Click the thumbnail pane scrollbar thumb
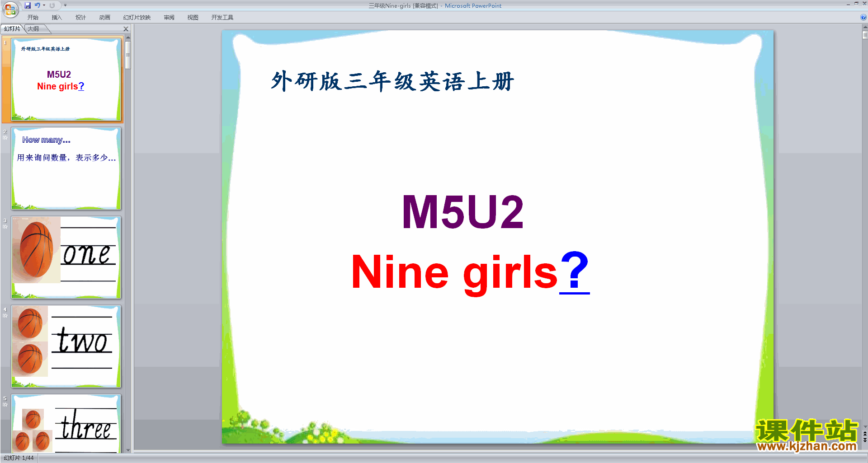 click(128, 55)
